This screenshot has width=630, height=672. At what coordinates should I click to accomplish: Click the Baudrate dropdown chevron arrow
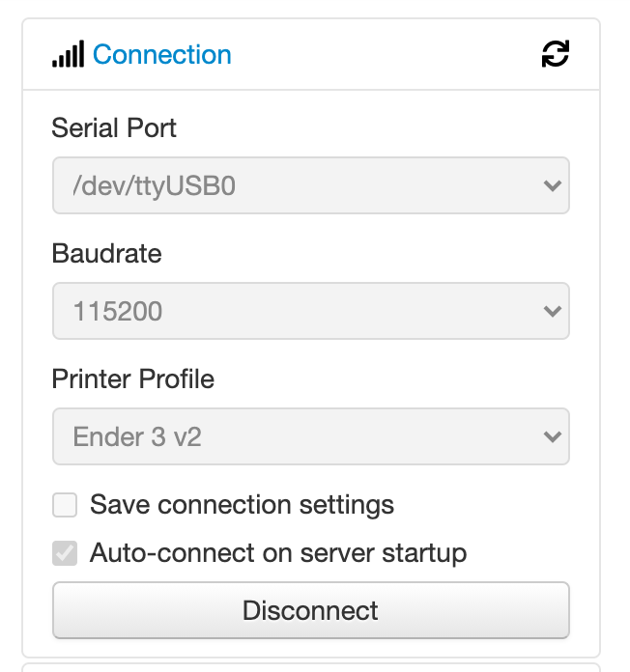tap(553, 311)
